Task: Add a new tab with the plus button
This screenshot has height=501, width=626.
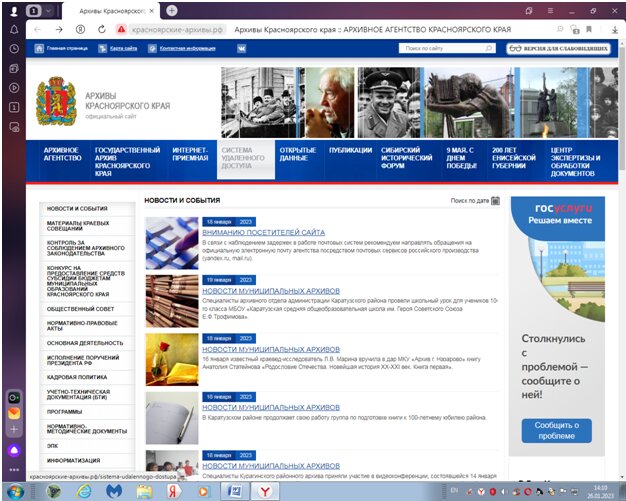Action: tap(172, 11)
